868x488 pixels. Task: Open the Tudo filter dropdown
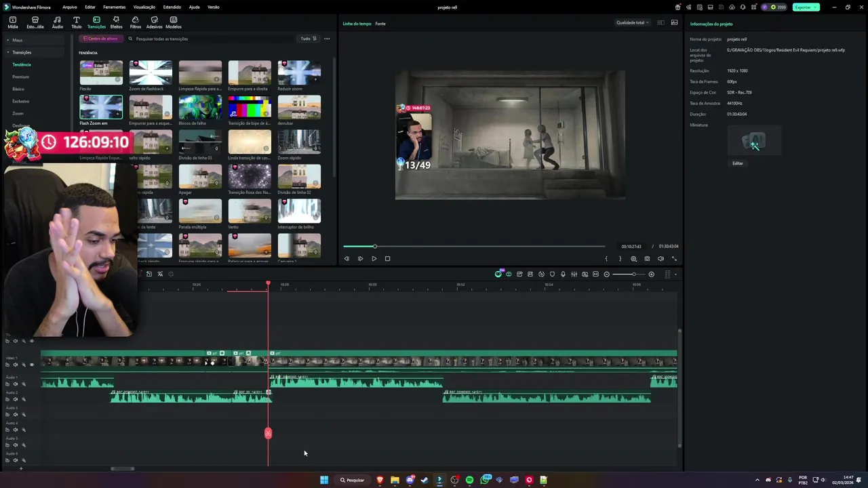tap(309, 39)
